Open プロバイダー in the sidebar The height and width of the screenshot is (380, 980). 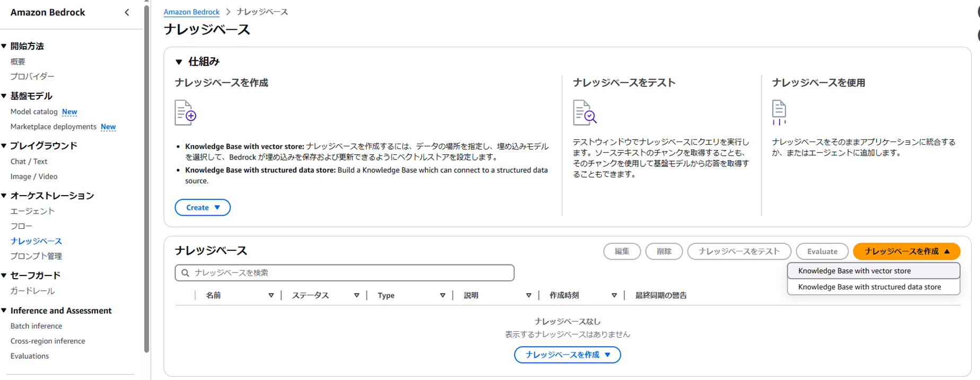coord(32,76)
